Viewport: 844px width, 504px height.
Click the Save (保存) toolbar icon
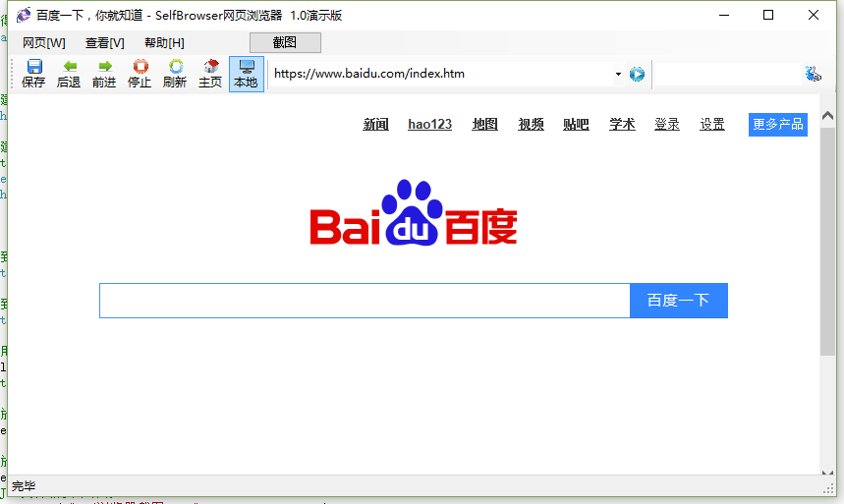pos(33,74)
